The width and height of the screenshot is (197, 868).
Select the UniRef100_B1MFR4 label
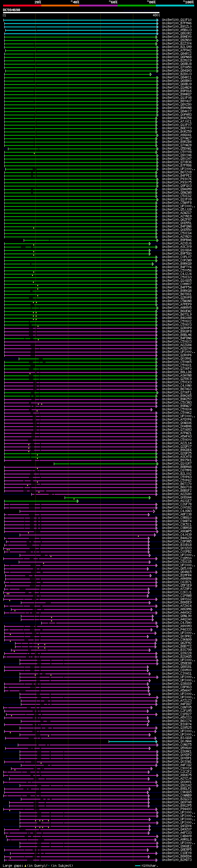(x=176, y=575)
